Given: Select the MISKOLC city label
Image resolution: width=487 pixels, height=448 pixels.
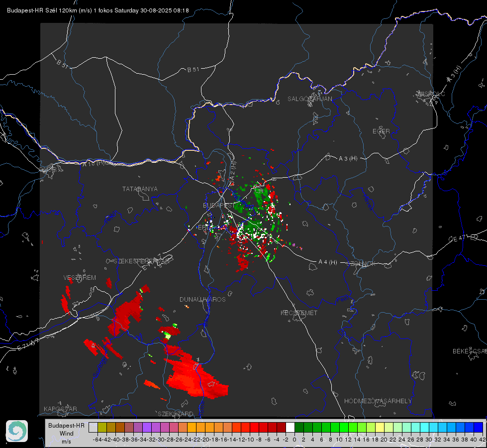Looking at the screenshot, I should [x=431, y=94].
